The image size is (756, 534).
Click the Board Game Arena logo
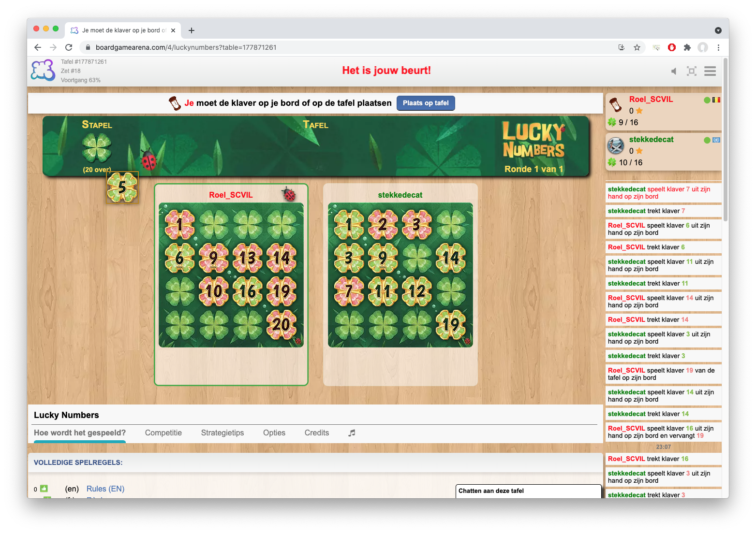(43, 71)
